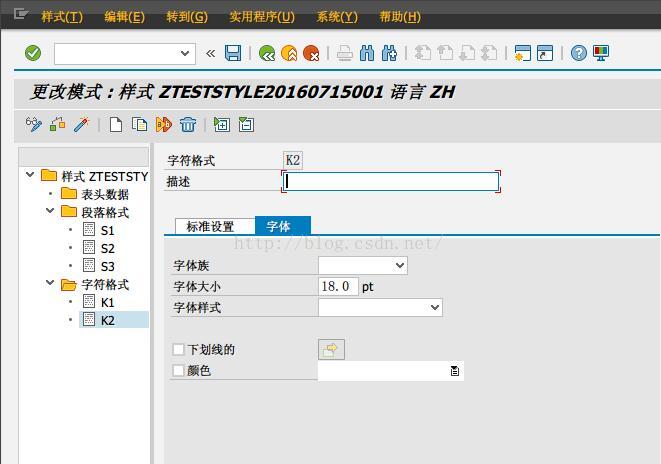The height and width of the screenshot is (464, 661).
Task: Click the 字体大小 value field
Action: [338, 287]
